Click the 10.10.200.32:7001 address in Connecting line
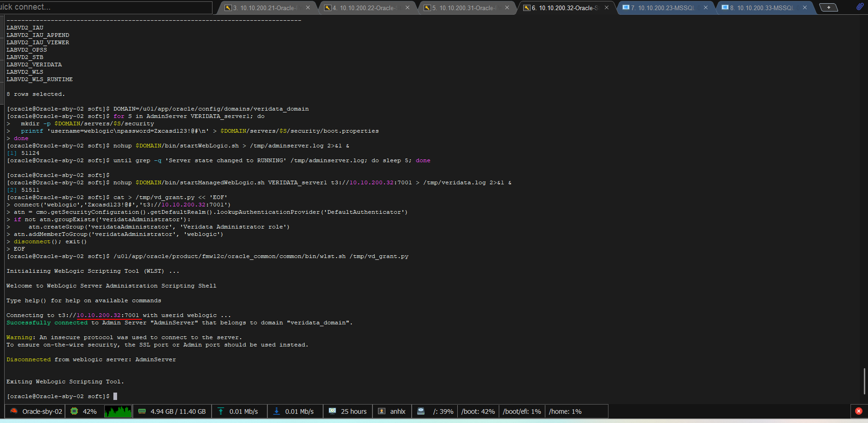 tap(108, 315)
